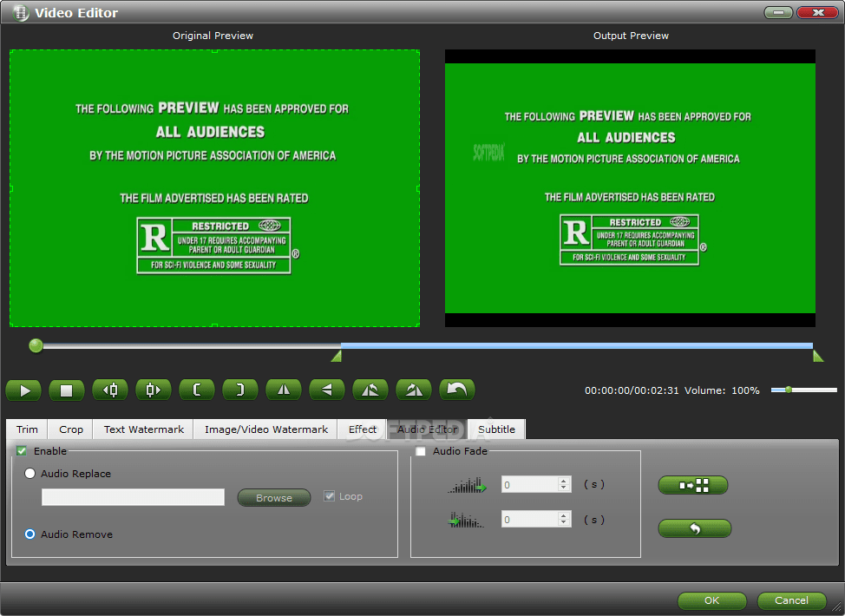Go to the Image/Video Watermark tab

tap(265, 429)
